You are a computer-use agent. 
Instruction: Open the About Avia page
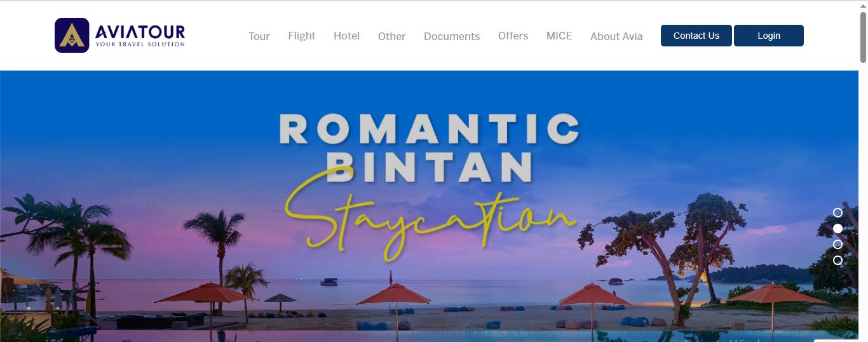tap(616, 36)
